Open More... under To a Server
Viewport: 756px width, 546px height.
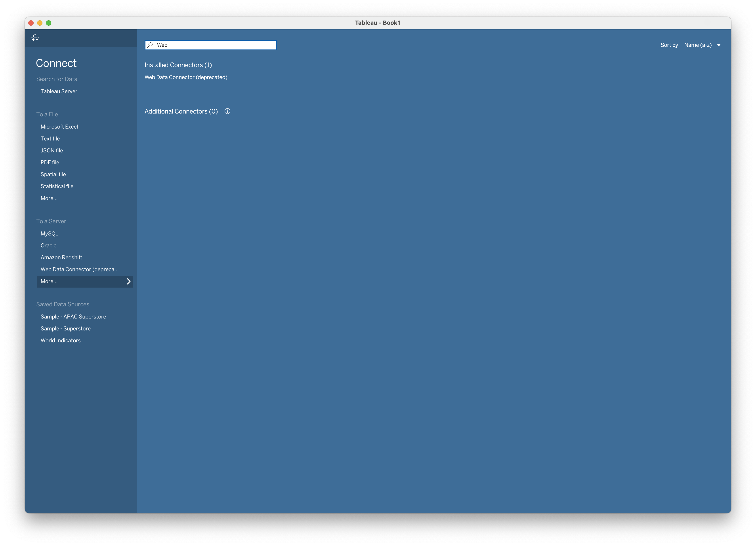[85, 281]
